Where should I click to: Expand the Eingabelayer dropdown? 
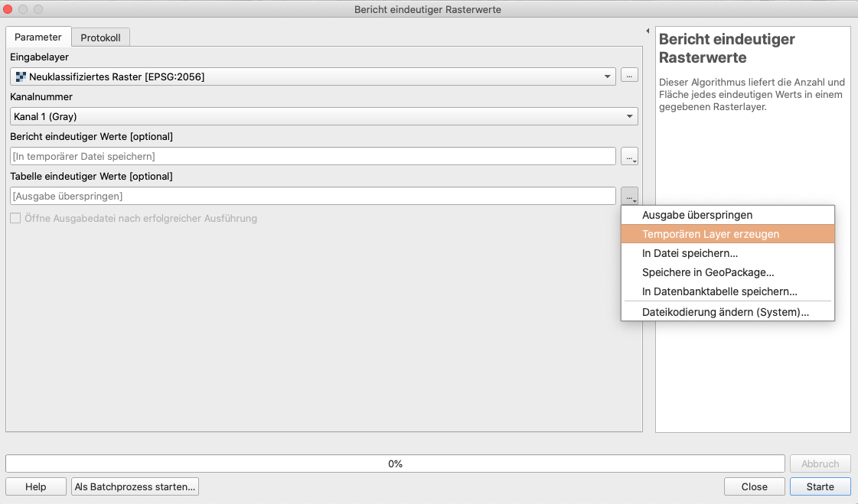pos(608,76)
